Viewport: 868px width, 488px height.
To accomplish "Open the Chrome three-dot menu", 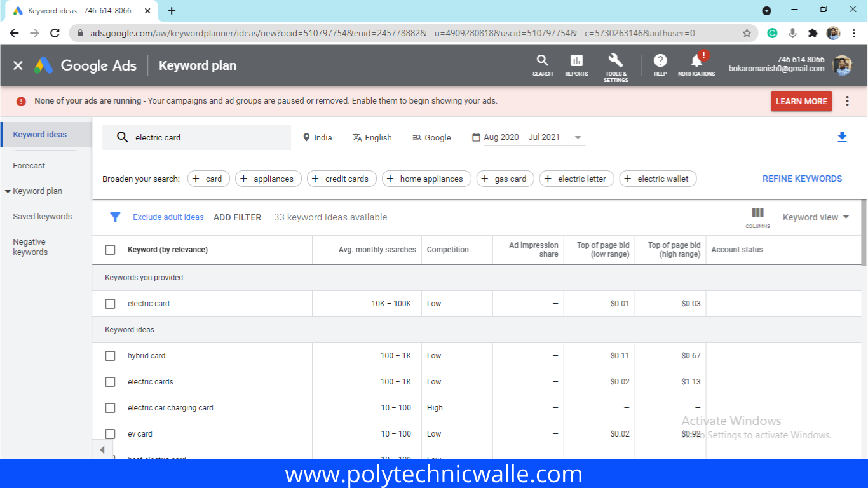I will coord(853,33).
